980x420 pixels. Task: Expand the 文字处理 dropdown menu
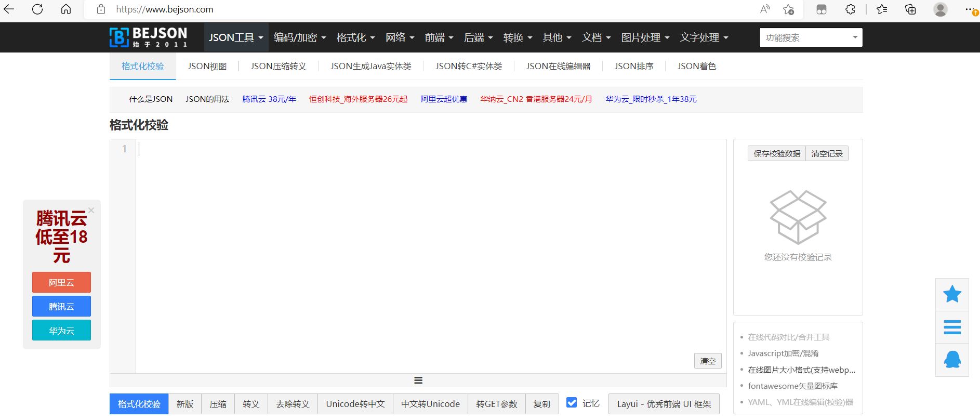[x=704, y=37]
